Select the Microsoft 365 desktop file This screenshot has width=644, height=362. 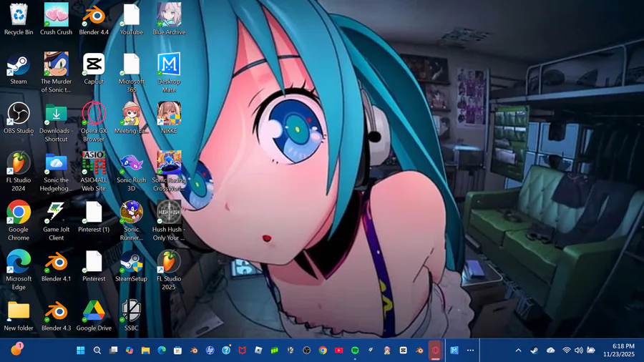tap(132, 73)
